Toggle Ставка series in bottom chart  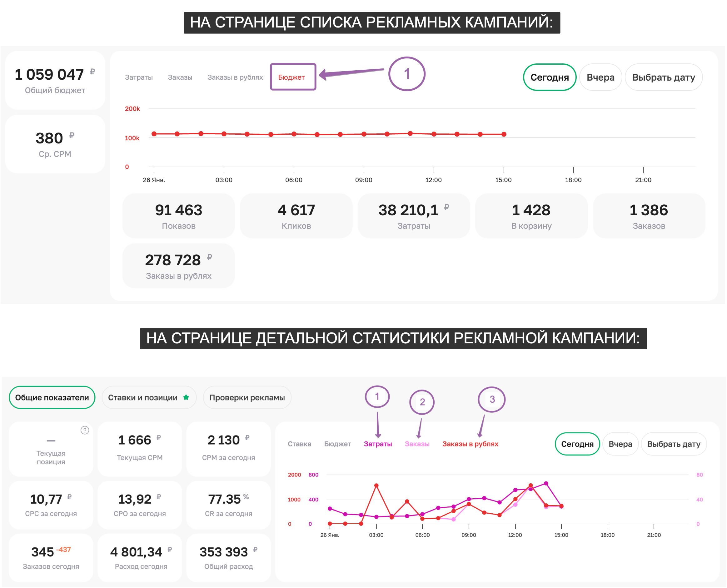pyautogui.click(x=299, y=444)
